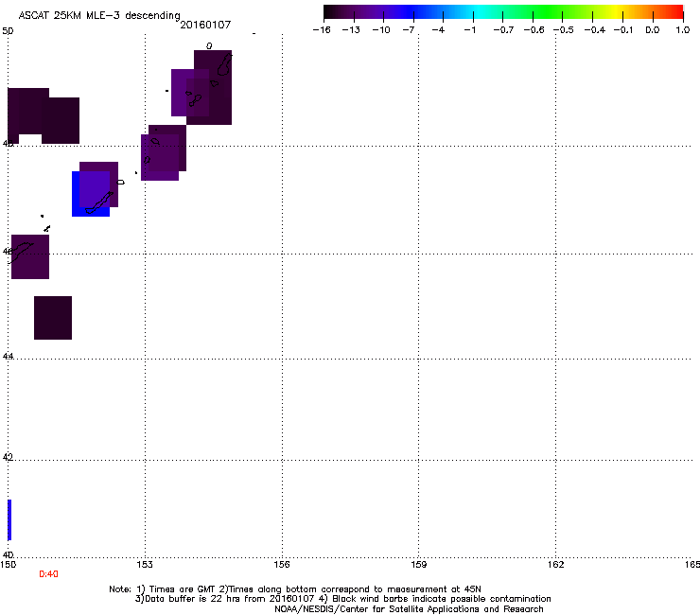This screenshot has width=700, height=615.
Task: Click the "-7" color scale label
Action: click(x=409, y=30)
